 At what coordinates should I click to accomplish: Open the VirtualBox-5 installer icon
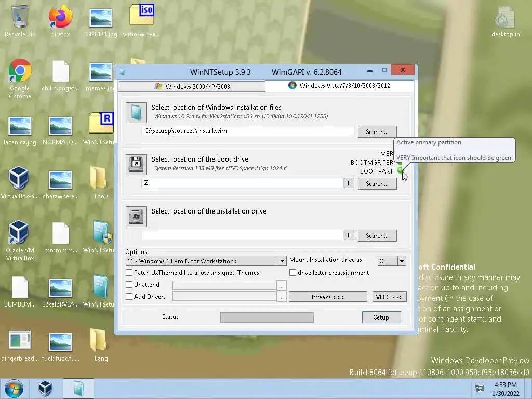[x=20, y=182]
